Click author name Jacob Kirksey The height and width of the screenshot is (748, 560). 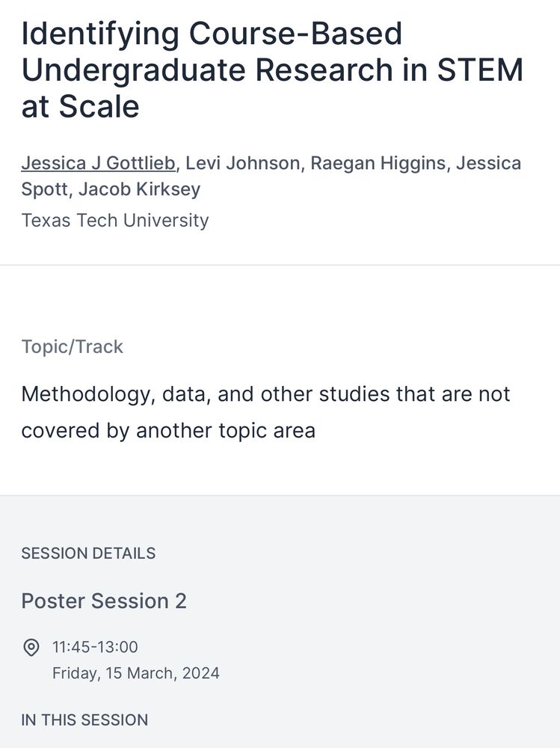click(139, 189)
